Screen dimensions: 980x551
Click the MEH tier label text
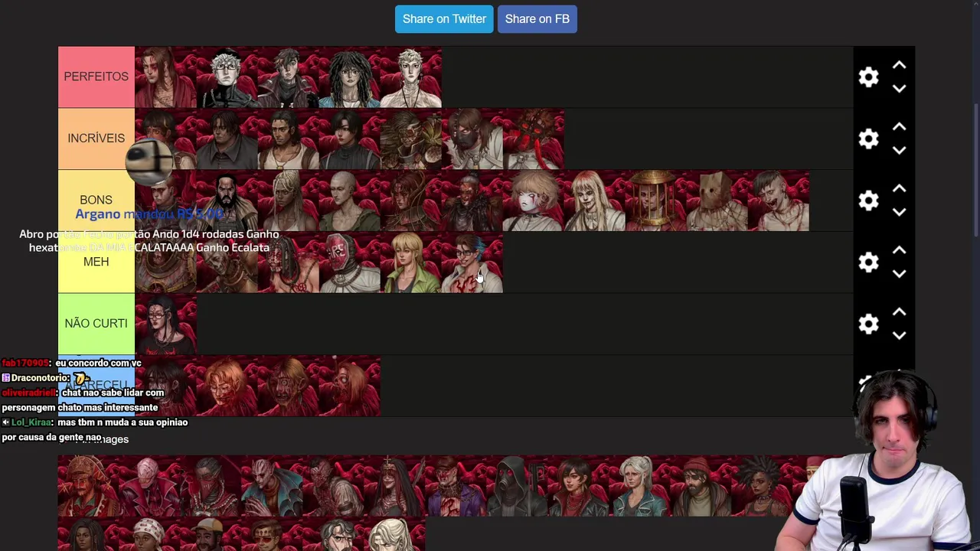(x=96, y=262)
